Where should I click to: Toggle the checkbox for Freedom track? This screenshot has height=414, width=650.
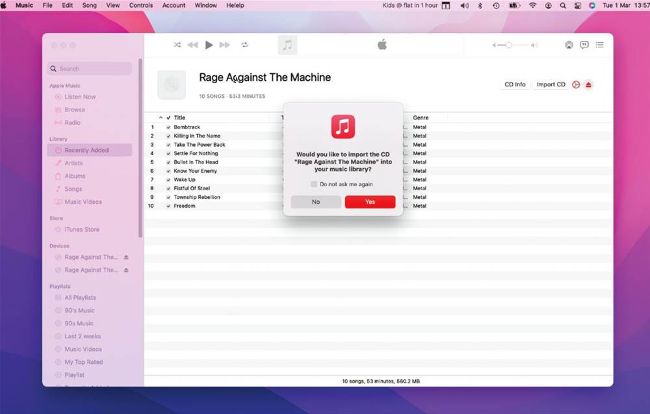click(167, 206)
